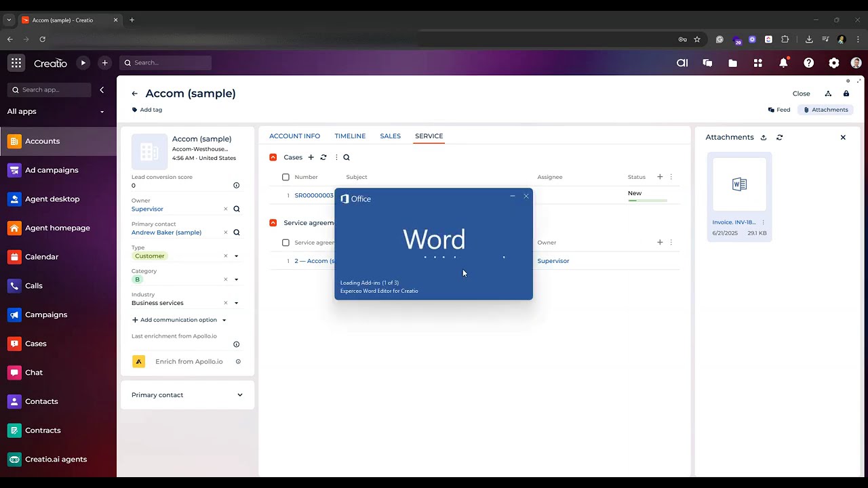Switch to the SALES tab
Image resolution: width=868 pixels, height=488 pixels.
390,136
